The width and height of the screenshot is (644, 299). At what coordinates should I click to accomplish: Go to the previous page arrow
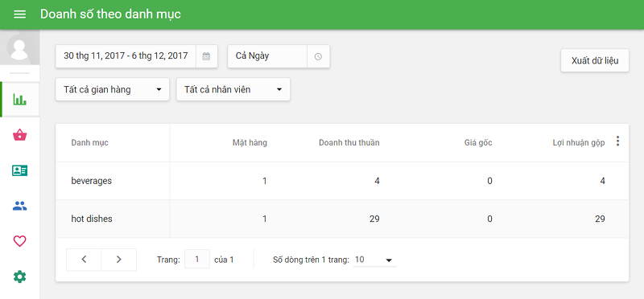coord(84,260)
